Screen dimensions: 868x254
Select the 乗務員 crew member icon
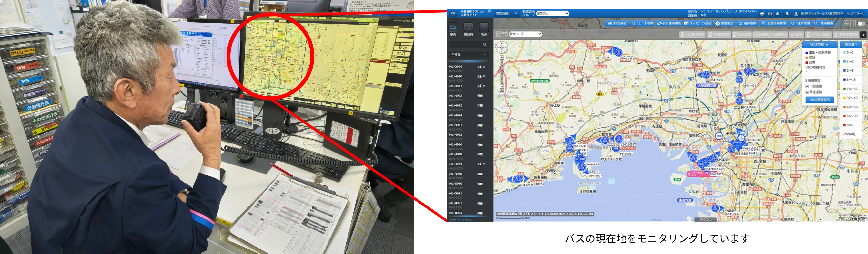(468, 28)
